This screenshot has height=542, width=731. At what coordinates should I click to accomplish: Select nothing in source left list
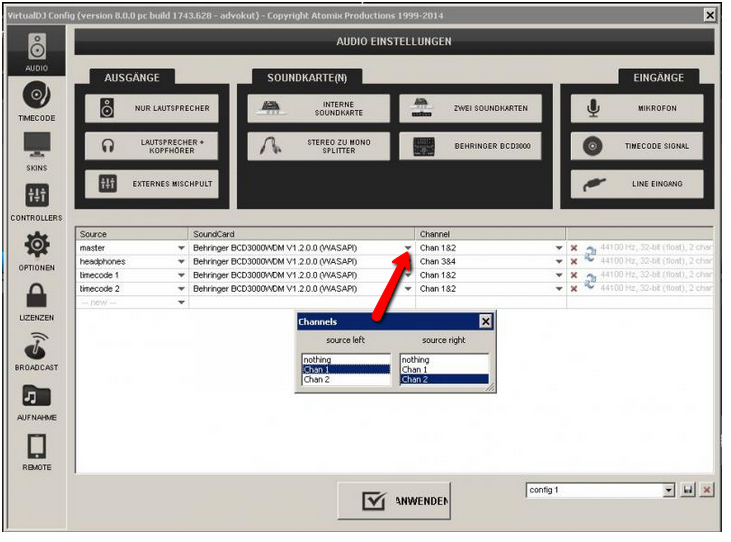click(346, 360)
